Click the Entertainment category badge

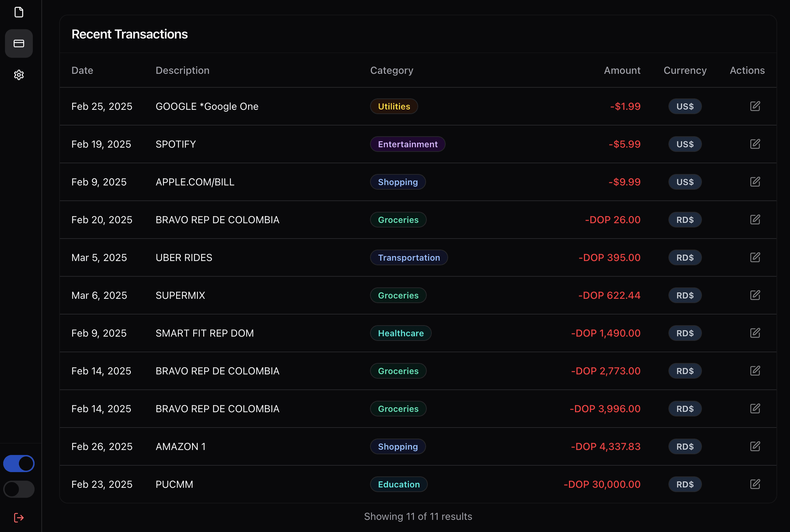pyautogui.click(x=407, y=144)
